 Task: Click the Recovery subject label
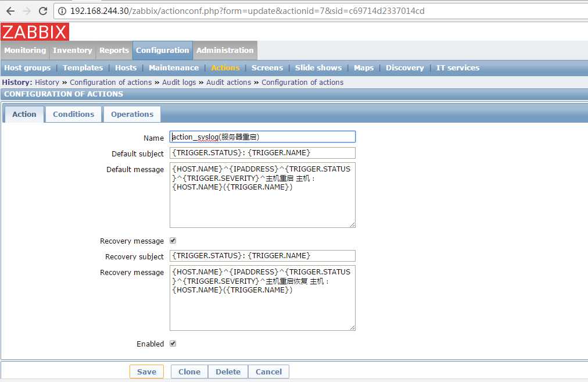[x=134, y=256]
